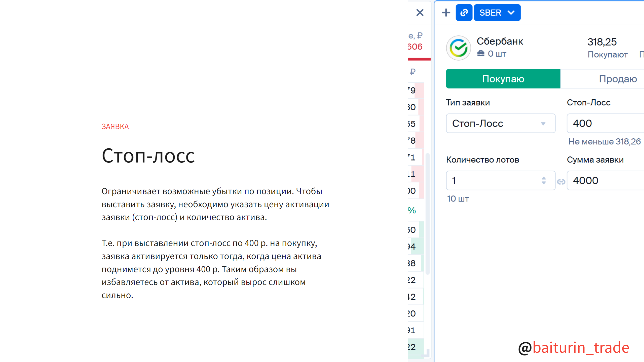Image resolution: width=644 pixels, height=362 pixels.
Task: Click the portfolio briefcase icon
Action: coord(481,54)
